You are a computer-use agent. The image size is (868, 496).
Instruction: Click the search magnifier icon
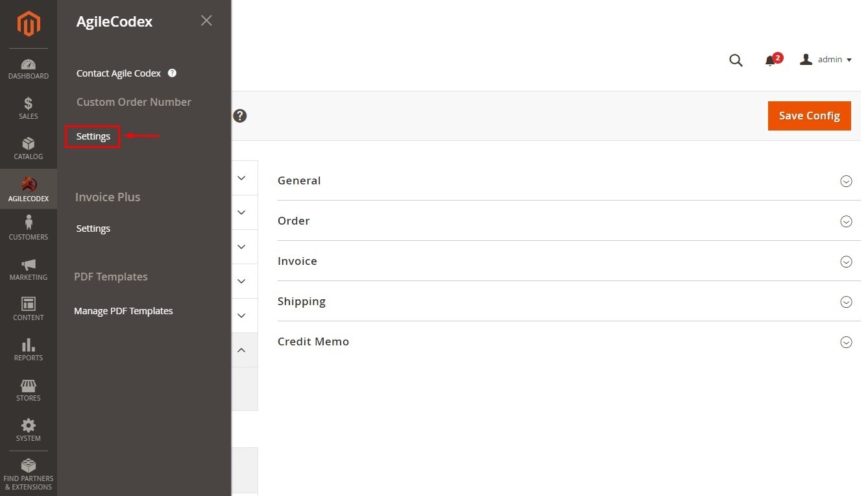[736, 60]
